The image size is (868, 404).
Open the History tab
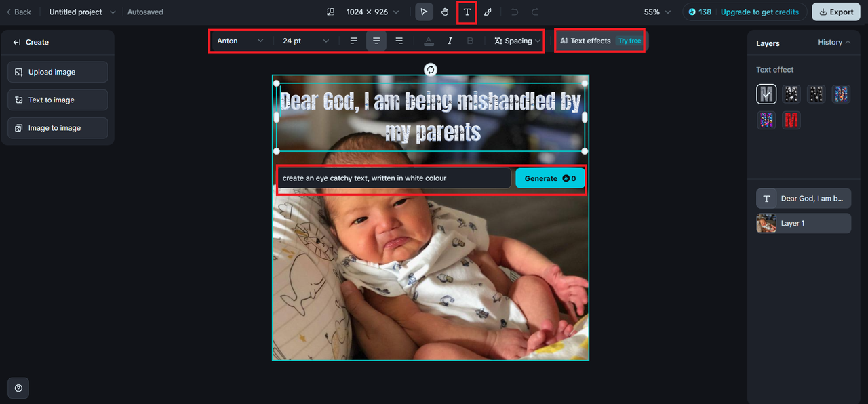click(830, 42)
